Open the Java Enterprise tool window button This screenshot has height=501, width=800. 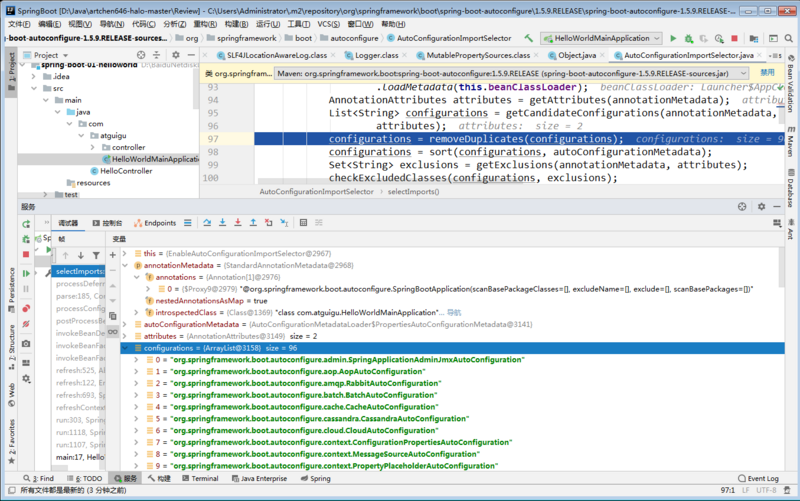(259, 479)
